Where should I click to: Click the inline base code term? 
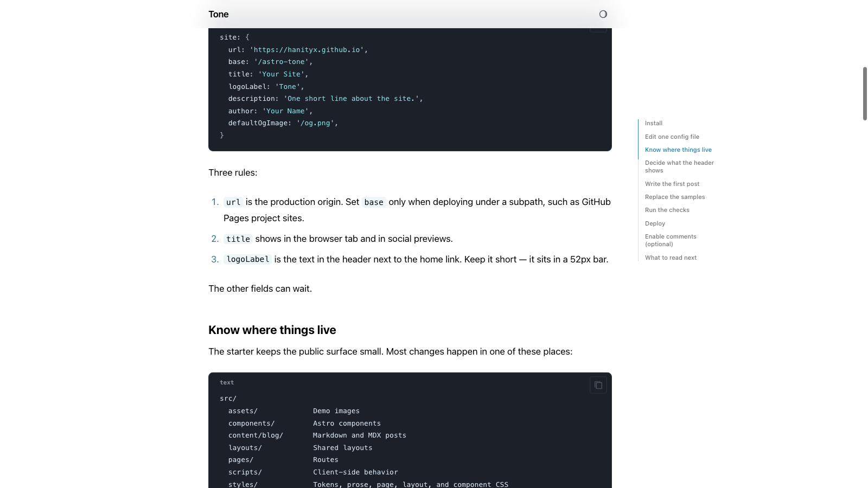(x=374, y=202)
